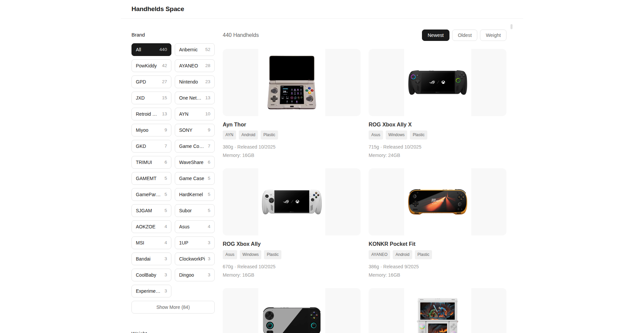
Task: Filter by AOKZOE brand
Action: [x=151, y=227]
